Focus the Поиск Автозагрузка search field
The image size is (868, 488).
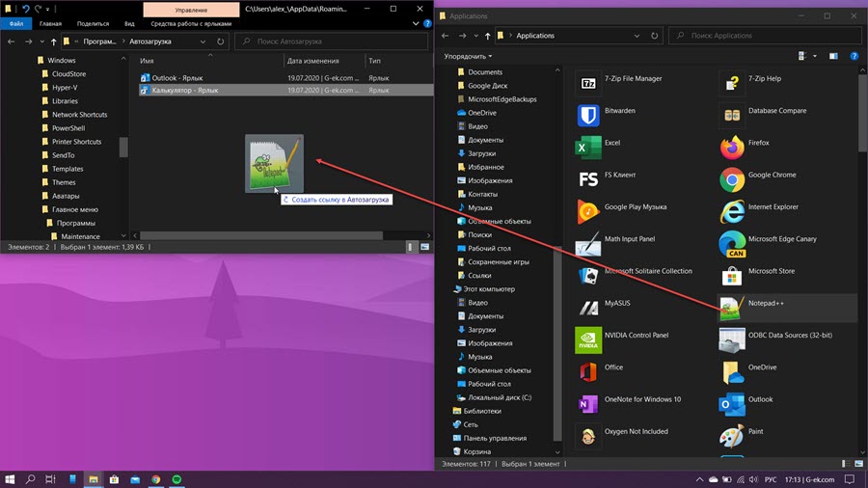pyautogui.click(x=332, y=41)
